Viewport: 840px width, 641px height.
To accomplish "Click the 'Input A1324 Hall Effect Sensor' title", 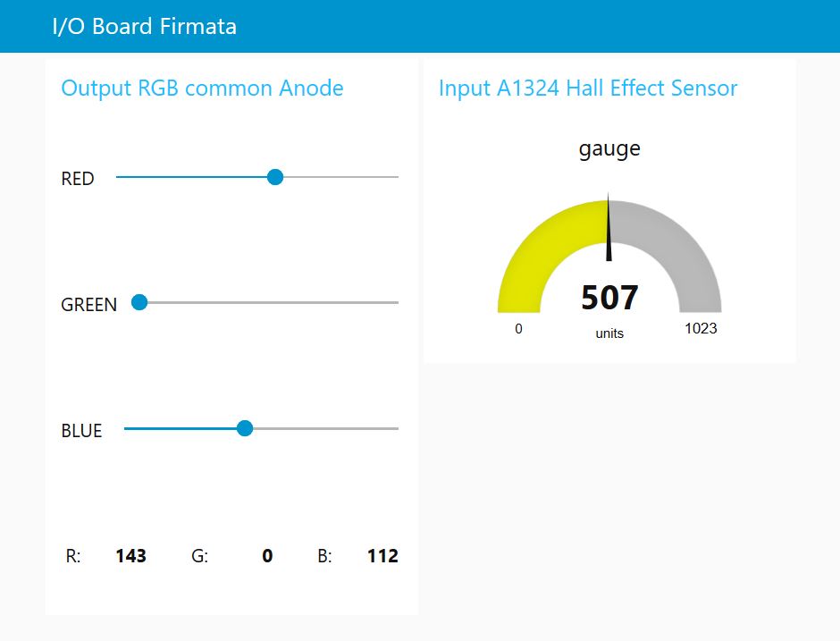I will click(588, 89).
